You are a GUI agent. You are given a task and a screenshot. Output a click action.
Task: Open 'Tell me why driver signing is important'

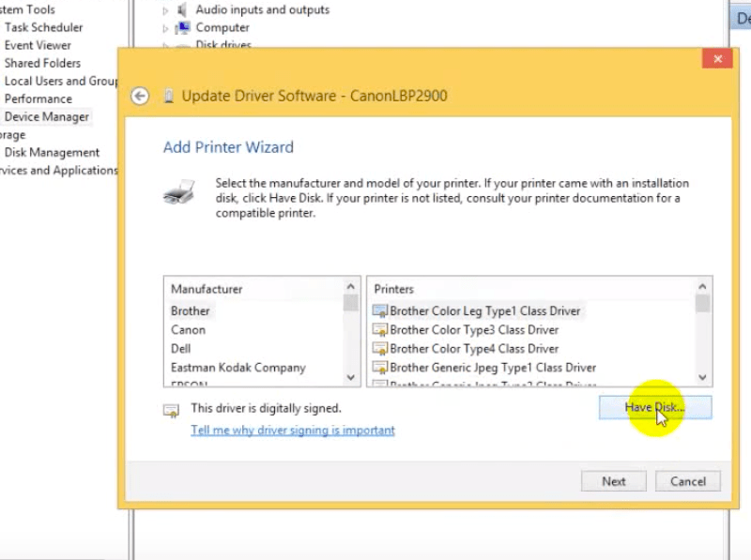point(293,430)
